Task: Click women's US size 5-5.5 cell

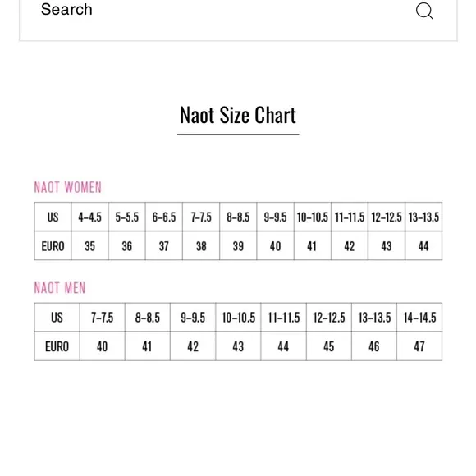Action: coord(127,217)
